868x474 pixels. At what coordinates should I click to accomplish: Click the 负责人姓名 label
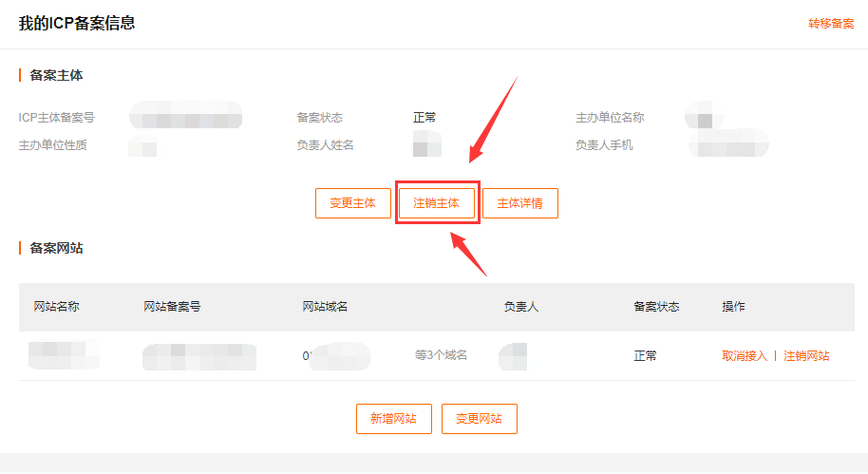pyautogui.click(x=325, y=145)
